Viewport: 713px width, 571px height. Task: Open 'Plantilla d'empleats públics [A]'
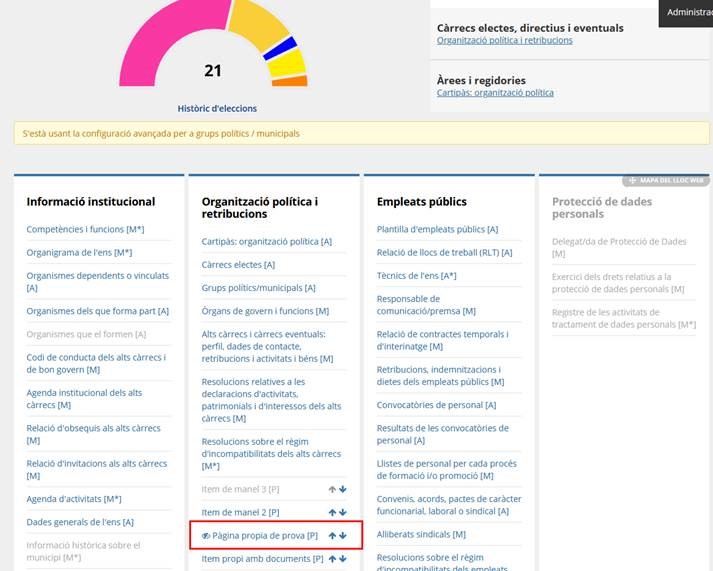point(437,229)
